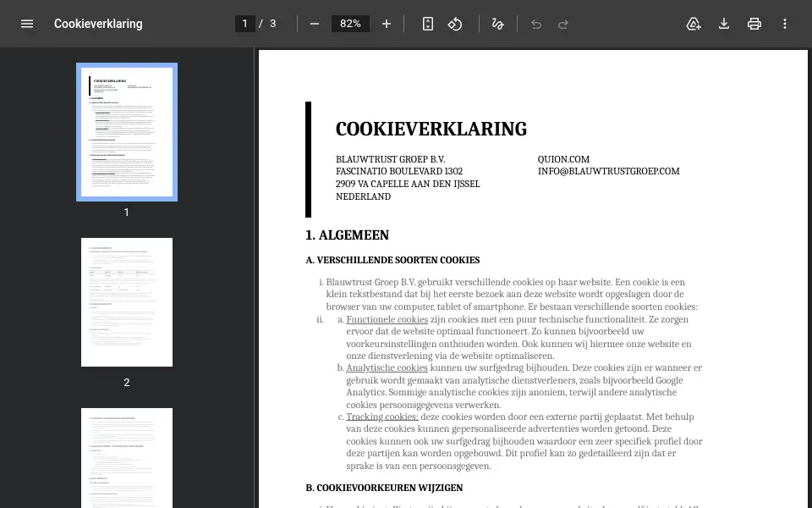
Task: Click the total pages count 3
Action: click(x=273, y=24)
